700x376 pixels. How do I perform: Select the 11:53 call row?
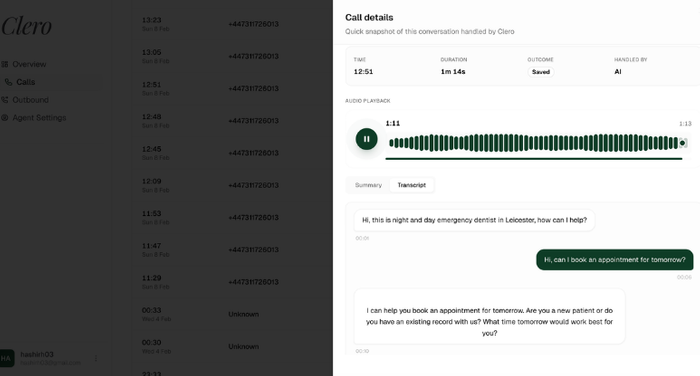232,217
